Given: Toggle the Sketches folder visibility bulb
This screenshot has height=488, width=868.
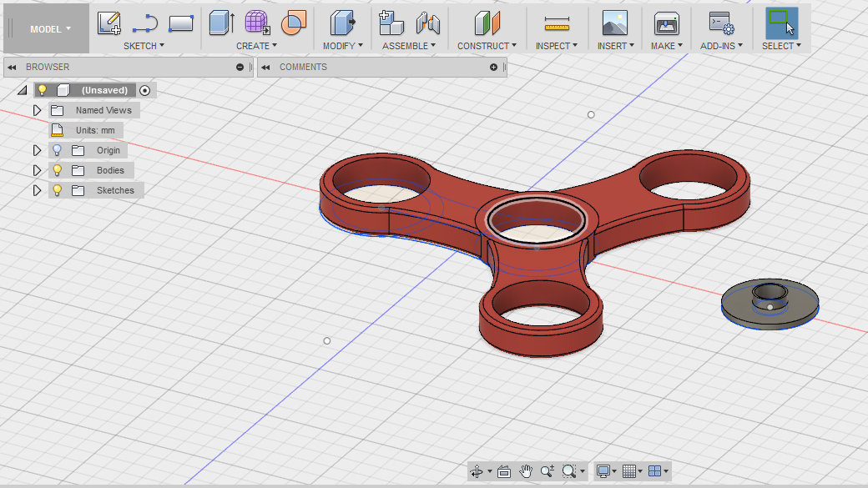Looking at the screenshot, I should (x=57, y=190).
